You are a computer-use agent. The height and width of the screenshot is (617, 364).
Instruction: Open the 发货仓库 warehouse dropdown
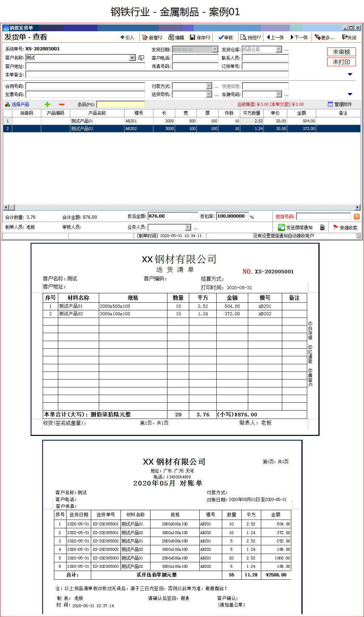click(279, 50)
